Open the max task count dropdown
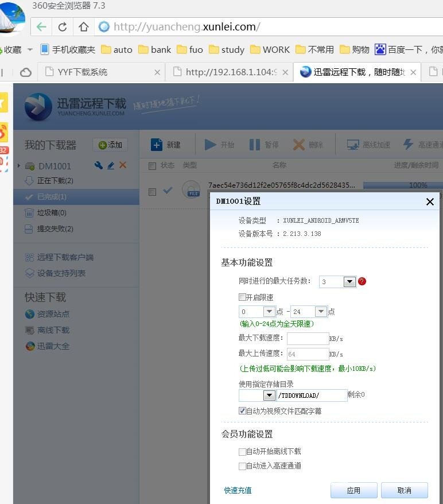The image size is (443, 504). click(349, 282)
